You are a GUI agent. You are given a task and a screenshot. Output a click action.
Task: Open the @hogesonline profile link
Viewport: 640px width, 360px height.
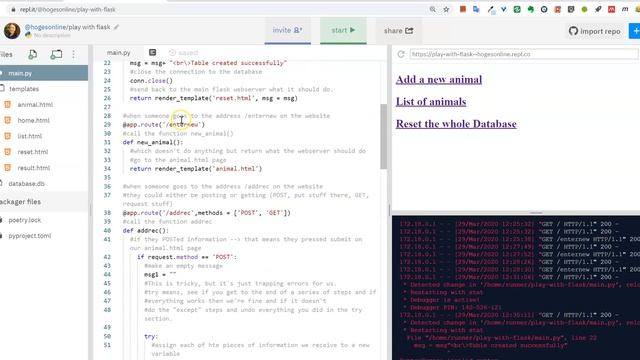(45, 27)
